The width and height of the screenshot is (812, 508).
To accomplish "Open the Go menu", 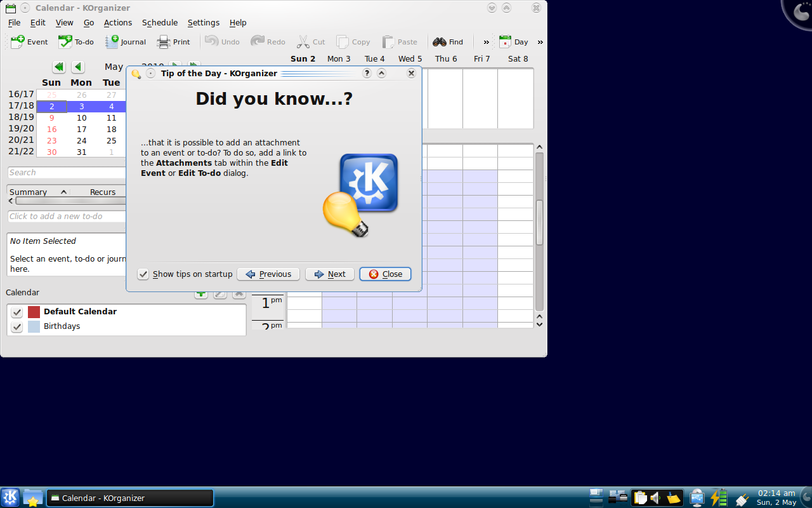I will [x=89, y=22].
